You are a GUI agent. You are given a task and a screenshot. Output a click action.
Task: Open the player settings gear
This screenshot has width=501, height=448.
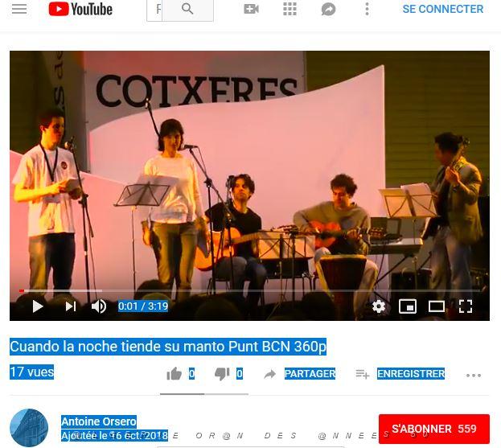[x=379, y=306]
